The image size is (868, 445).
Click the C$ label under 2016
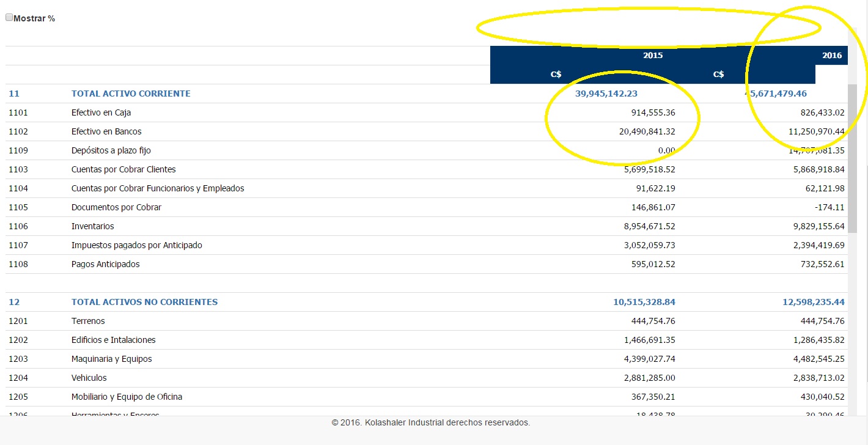[x=719, y=74]
